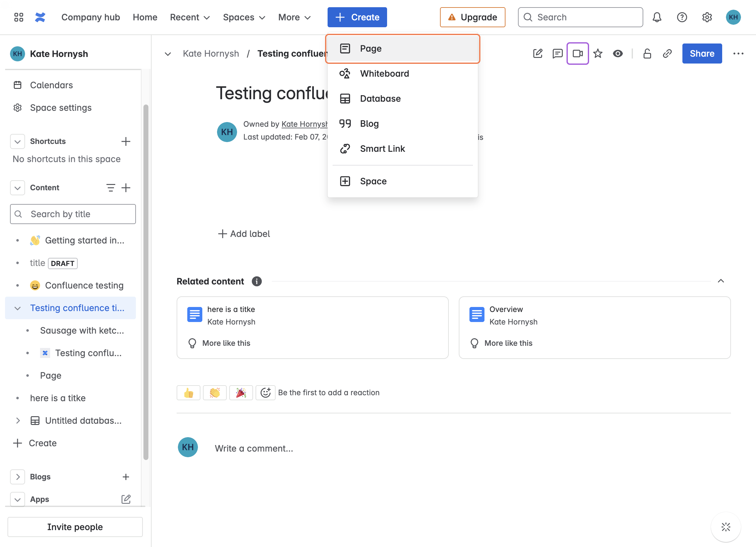
Task: Expand the Spaces dropdown
Action: point(244,17)
